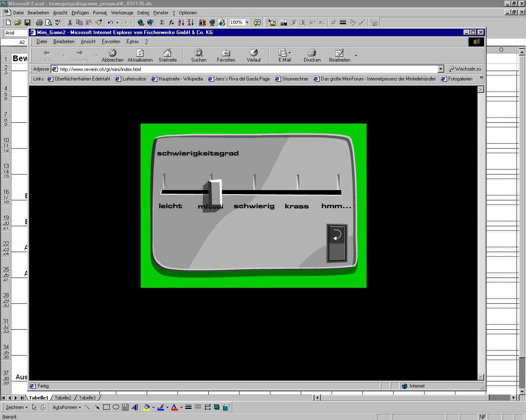Open Favoriten from the browser toolbar

(x=226, y=55)
